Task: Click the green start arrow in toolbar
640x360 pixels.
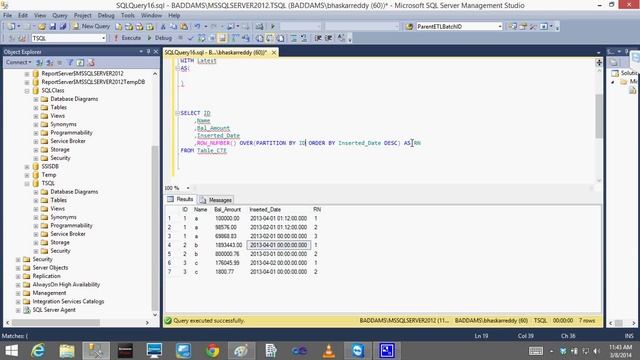Action: [273, 27]
